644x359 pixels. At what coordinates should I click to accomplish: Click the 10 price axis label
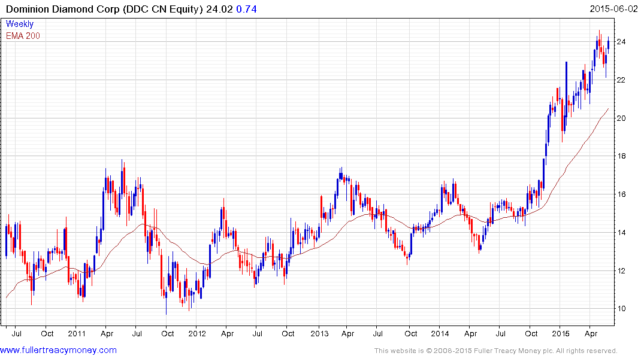point(621,309)
